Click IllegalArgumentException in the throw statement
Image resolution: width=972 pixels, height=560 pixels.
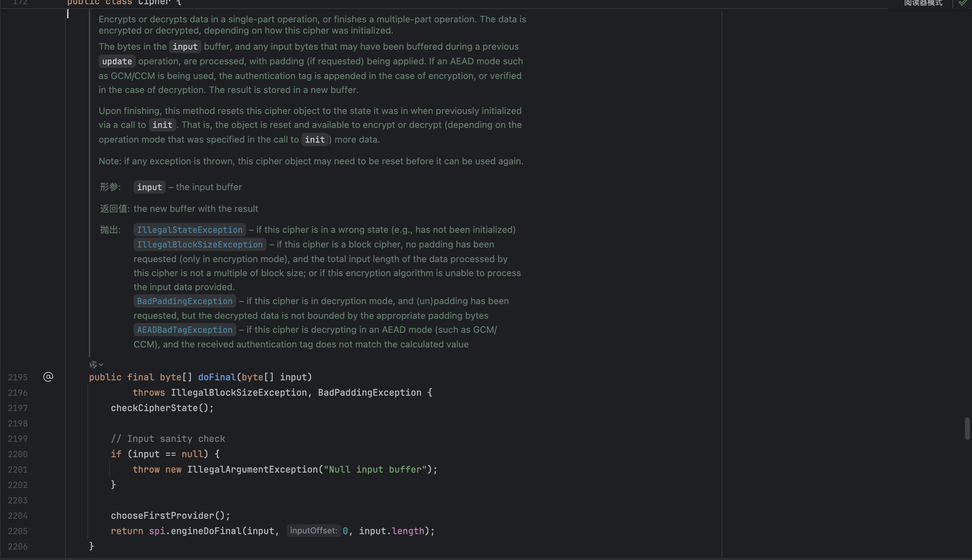coord(252,469)
